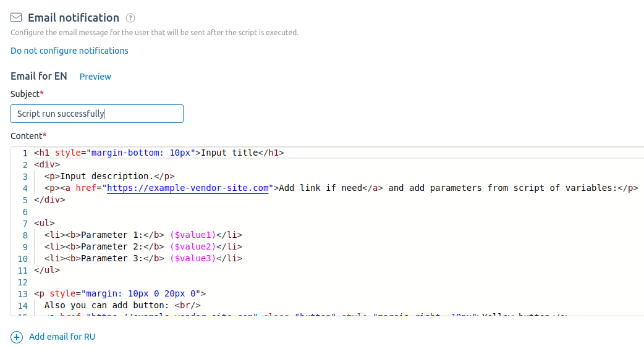This screenshot has height=349, width=644.
Task: Click 'Parameter 3:' label in the code
Action: click(x=112, y=259)
